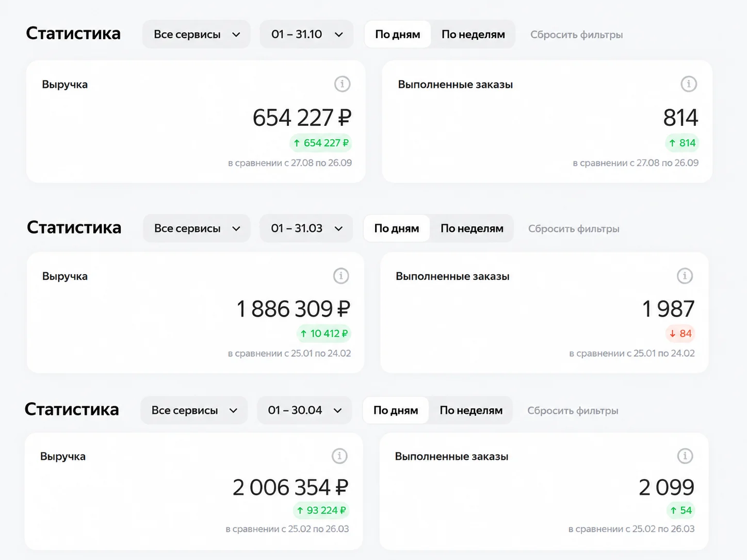This screenshot has width=747, height=560.
Task: Open info icon on 1 987 orders card
Action: [x=685, y=276]
